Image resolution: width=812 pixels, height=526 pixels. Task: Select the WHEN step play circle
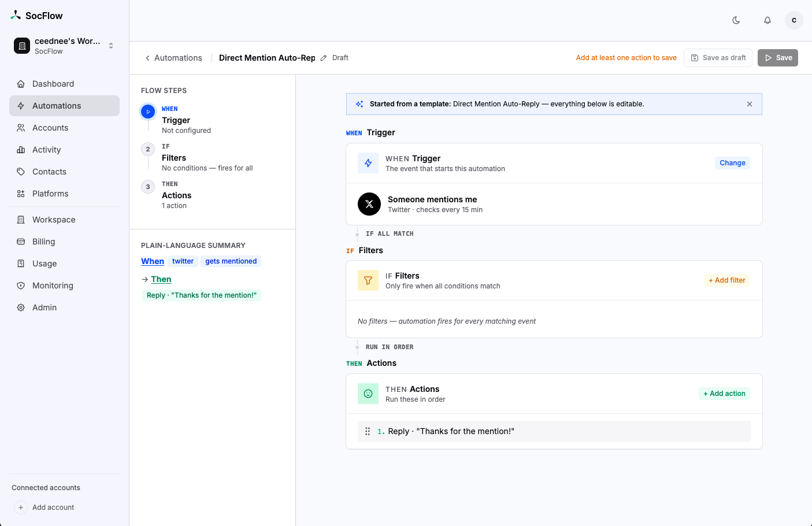(148, 112)
